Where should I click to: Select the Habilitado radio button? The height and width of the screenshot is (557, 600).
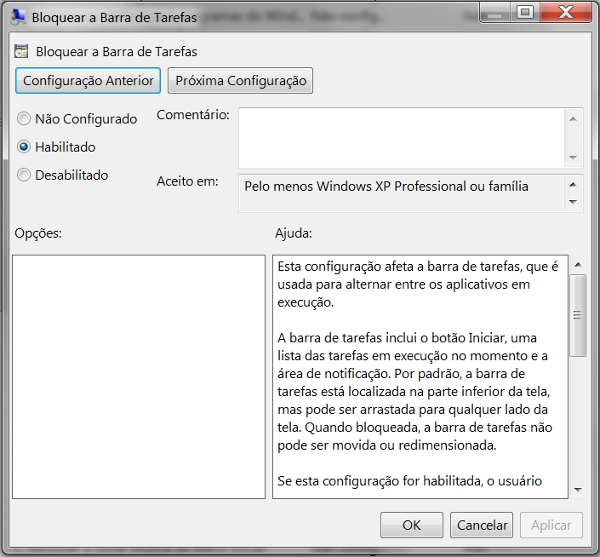pos(24,147)
